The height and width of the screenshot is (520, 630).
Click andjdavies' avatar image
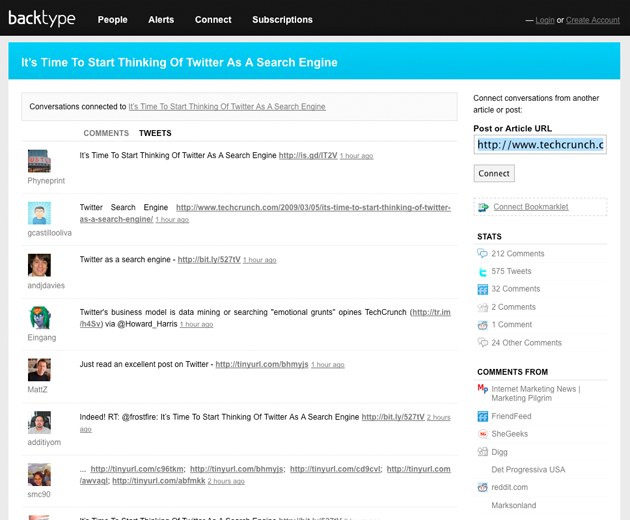click(x=39, y=265)
